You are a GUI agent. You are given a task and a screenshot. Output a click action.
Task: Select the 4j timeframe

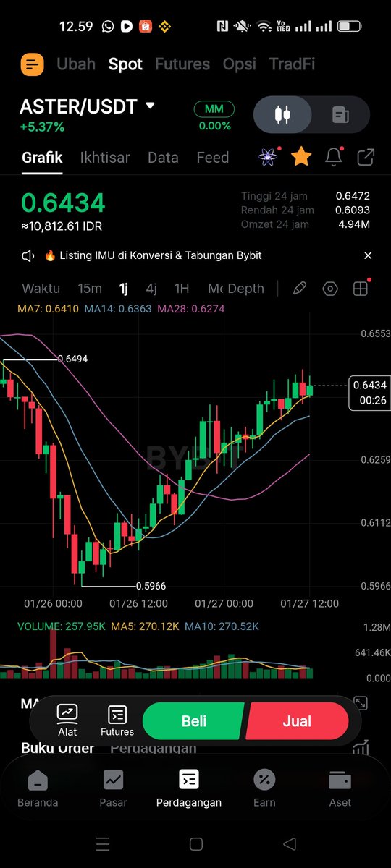151,289
